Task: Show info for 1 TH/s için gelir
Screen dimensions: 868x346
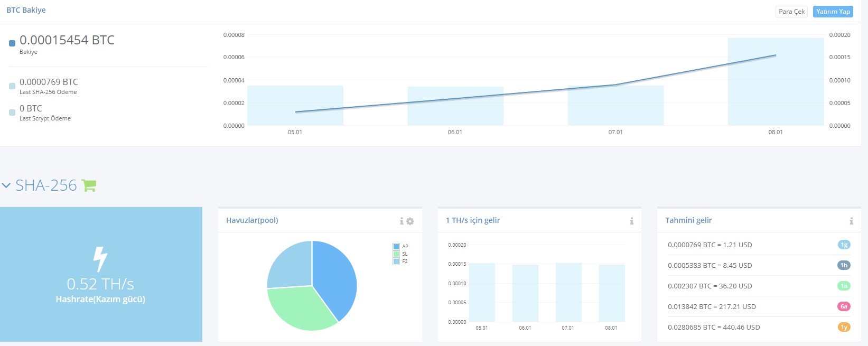Action: [632, 221]
